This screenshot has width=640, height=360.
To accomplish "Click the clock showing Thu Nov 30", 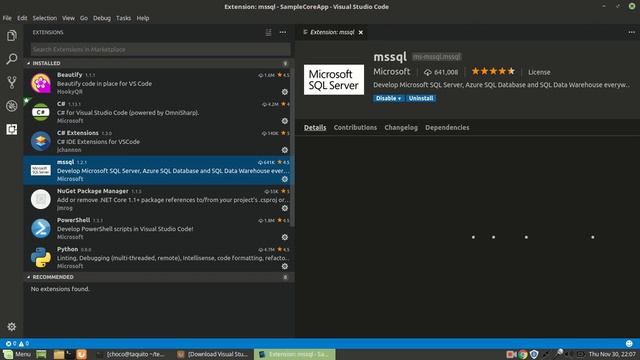I will 612,354.
